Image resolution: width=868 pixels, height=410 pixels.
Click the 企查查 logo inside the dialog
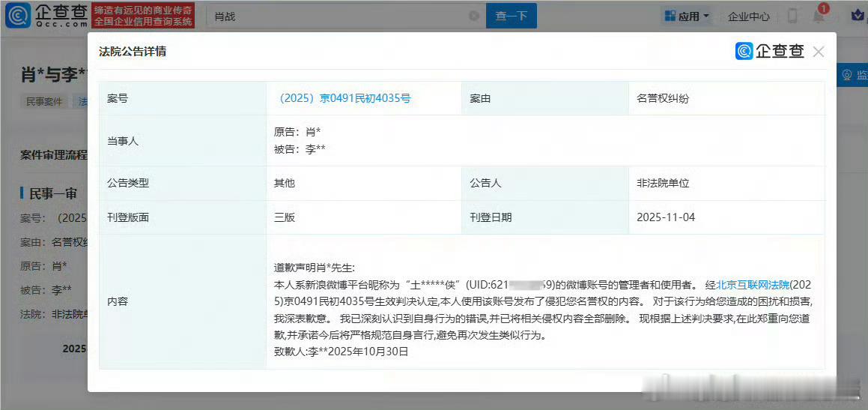(x=770, y=51)
